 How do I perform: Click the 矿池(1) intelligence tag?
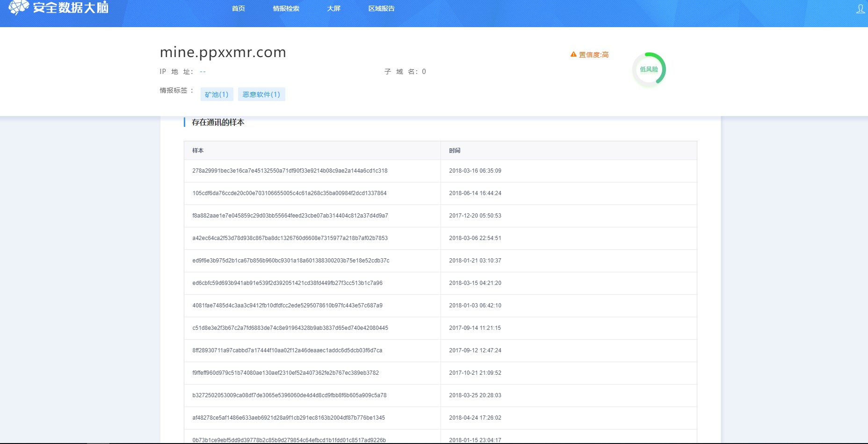pos(217,95)
